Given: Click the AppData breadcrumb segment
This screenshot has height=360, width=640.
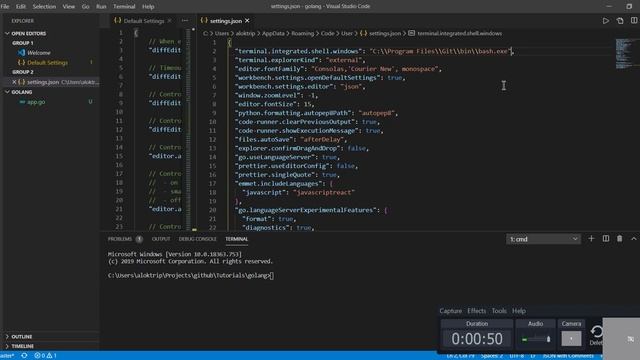Looking at the screenshot, I should (273, 33).
